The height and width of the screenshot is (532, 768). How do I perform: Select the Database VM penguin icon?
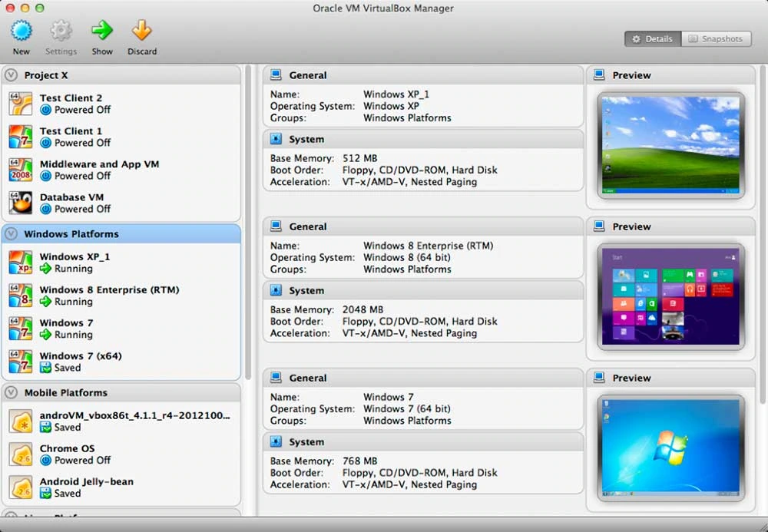(x=21, y=203)
